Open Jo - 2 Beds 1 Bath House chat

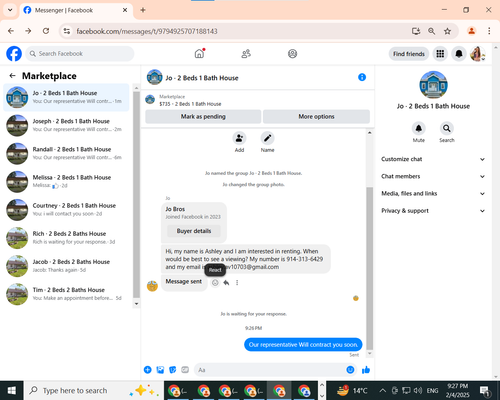coord(66,97)
